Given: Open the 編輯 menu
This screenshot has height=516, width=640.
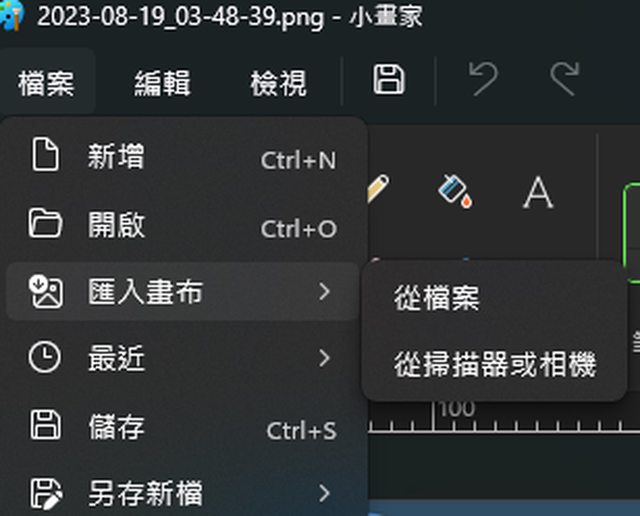Looking at the screenshot, I should tap(162, 83).
